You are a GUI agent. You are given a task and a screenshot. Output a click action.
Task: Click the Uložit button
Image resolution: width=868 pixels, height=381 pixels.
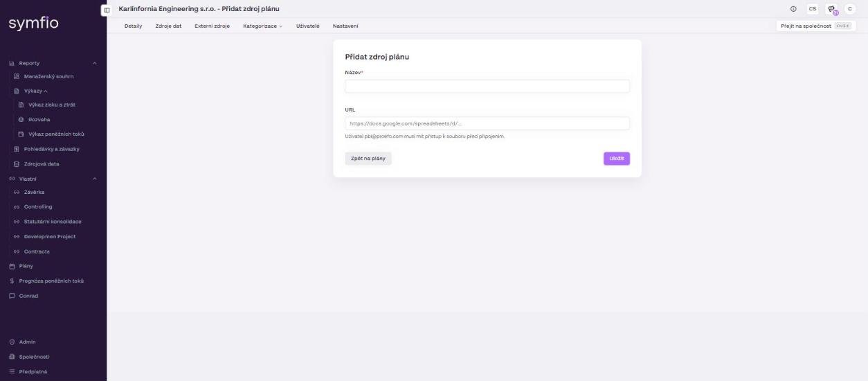click(616, 159)
